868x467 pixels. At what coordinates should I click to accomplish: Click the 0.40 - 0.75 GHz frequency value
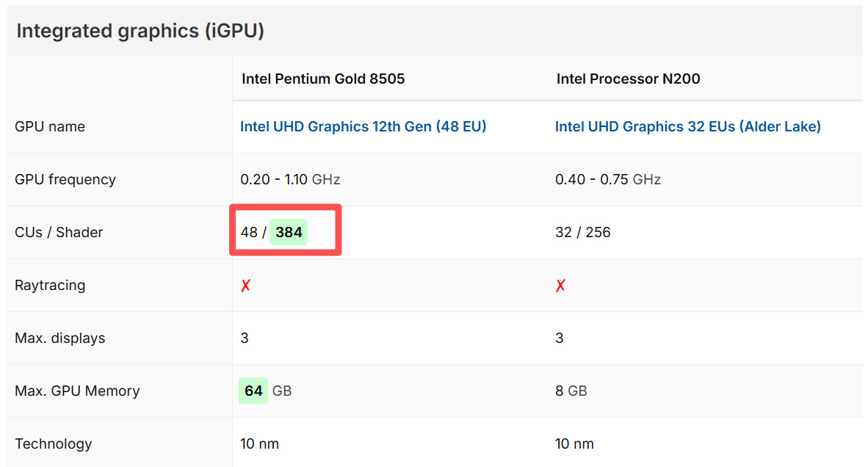[607, 179]
